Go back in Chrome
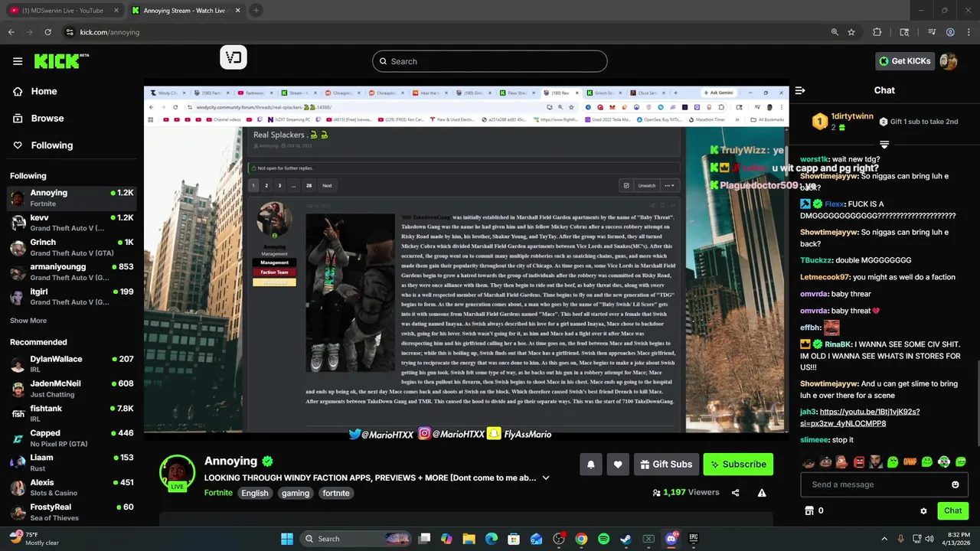 11,32
